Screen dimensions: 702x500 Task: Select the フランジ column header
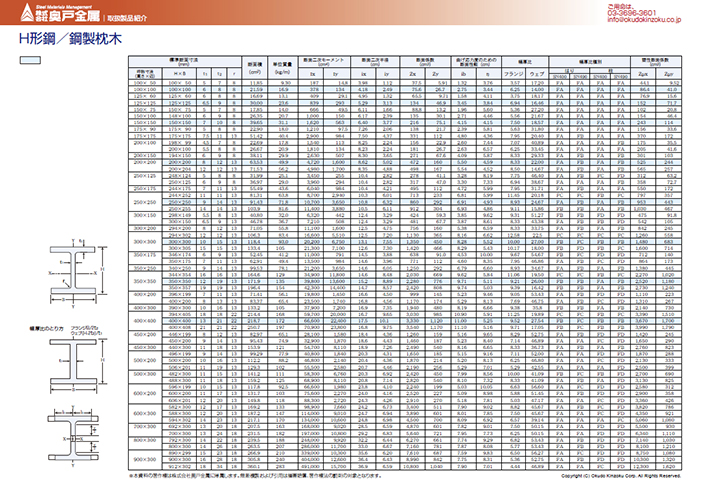coord(514,74)
